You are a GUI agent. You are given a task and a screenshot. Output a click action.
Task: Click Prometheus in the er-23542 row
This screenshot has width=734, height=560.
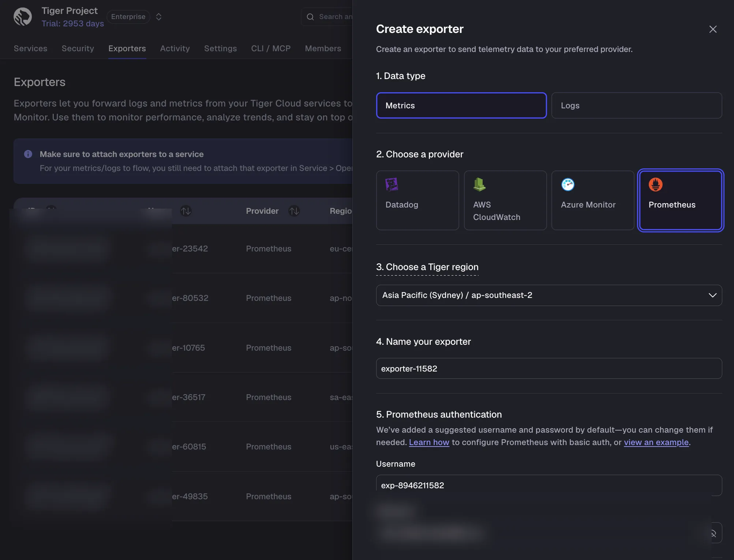269,249
